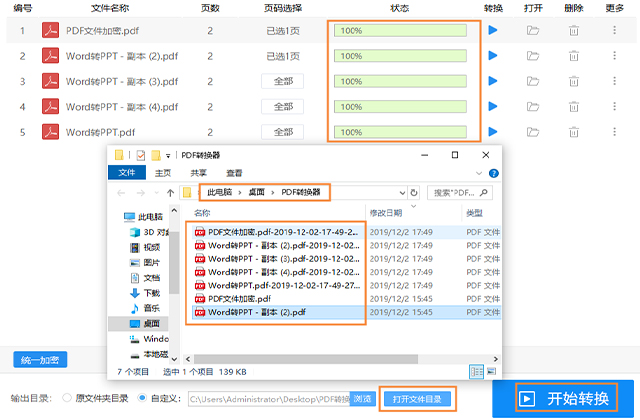Select 原文件夹目录 output option
The height and width of the screenshot is (420, 640).
click(67, 398)
